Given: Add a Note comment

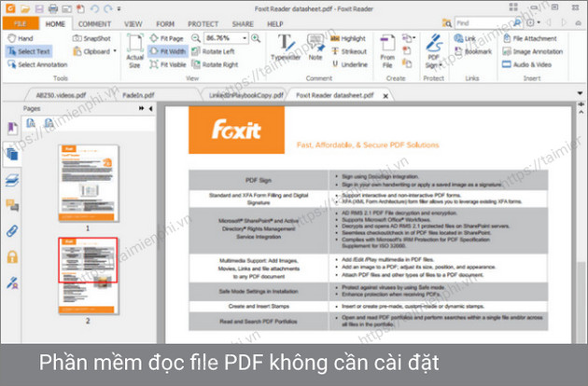Looking at the screenshot, I should point(315,48).
